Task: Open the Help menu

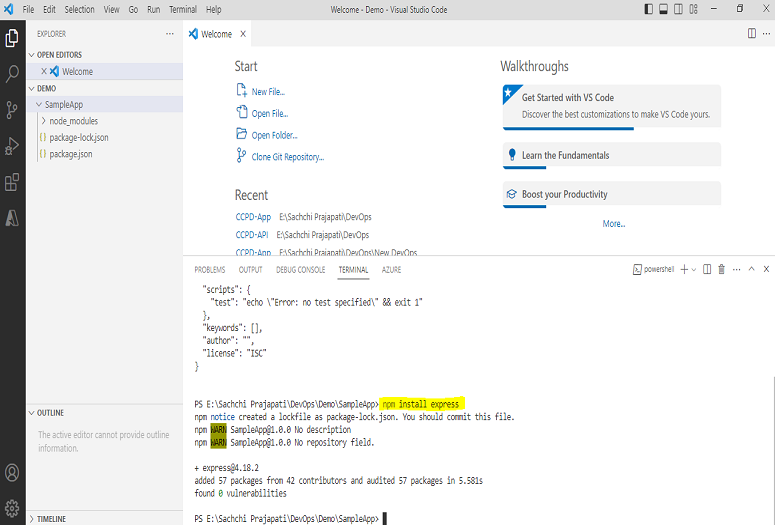Action: click(214, 9)
